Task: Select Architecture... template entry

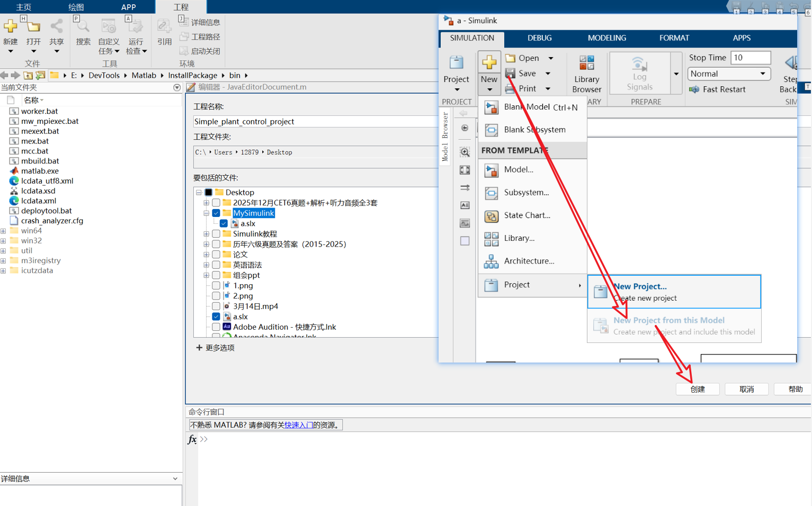Action: coord(532,261)
